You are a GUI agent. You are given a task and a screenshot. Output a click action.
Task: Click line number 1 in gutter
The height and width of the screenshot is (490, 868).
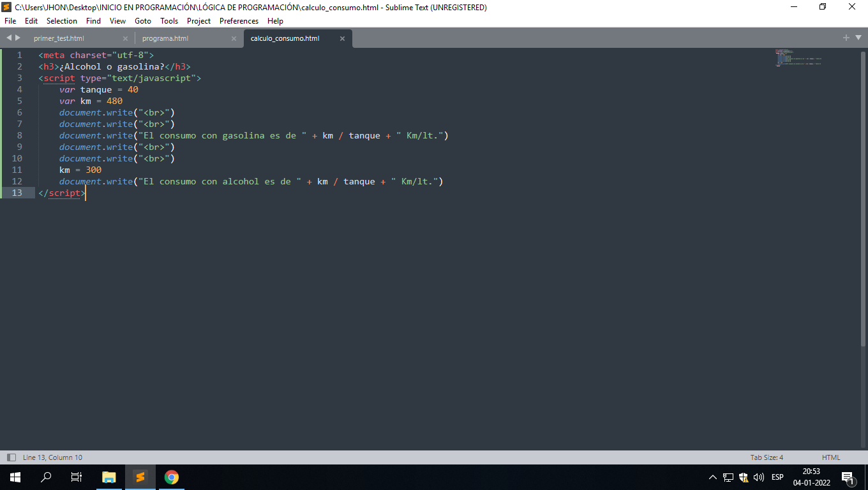click(20, 55)
